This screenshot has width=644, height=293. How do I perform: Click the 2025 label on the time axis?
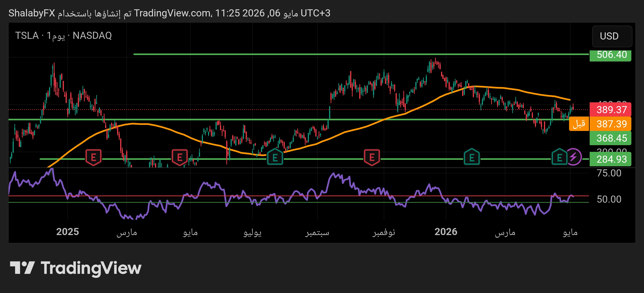click(67, 232)
